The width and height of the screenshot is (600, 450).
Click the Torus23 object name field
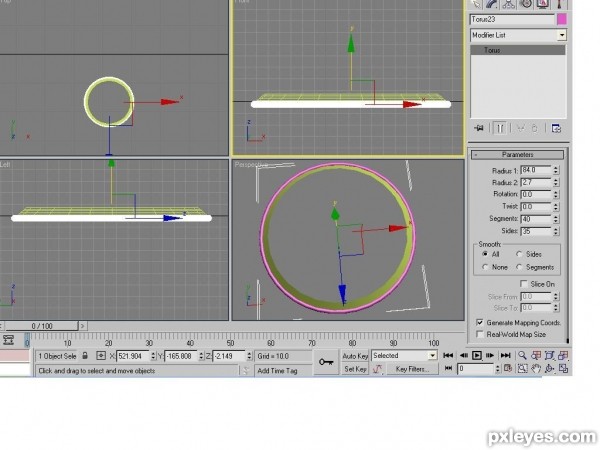(512, 19)
